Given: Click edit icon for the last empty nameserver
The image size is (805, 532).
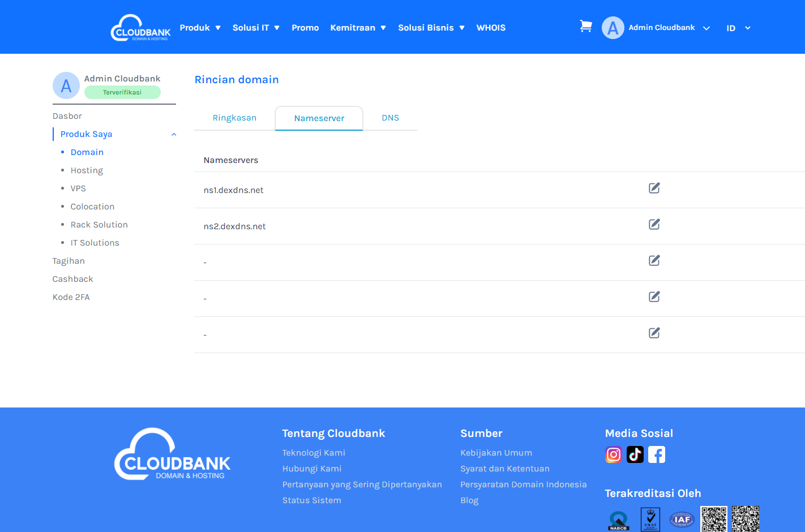Looking at the screenshot, I should (x=654, y=333).
